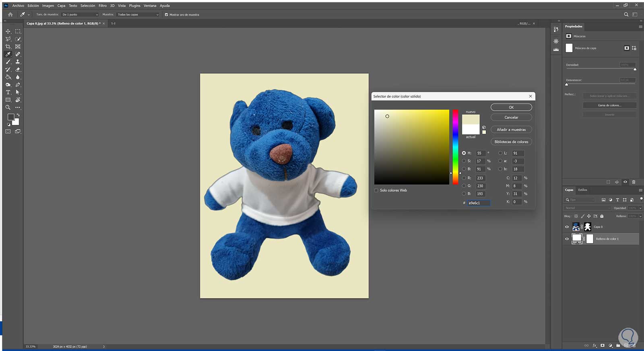This screenshot has height=351, width=644.
Task: Select the Pen tool
Action: point(18,85)
